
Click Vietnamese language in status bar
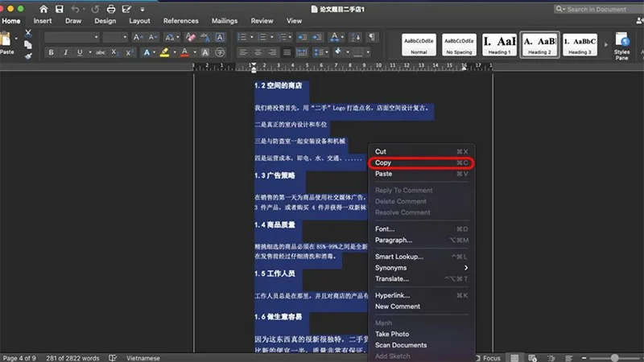click(143, 358)
